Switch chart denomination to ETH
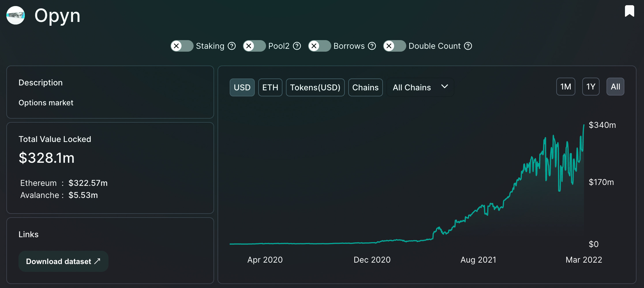644x288 pixels. [270, 87]
